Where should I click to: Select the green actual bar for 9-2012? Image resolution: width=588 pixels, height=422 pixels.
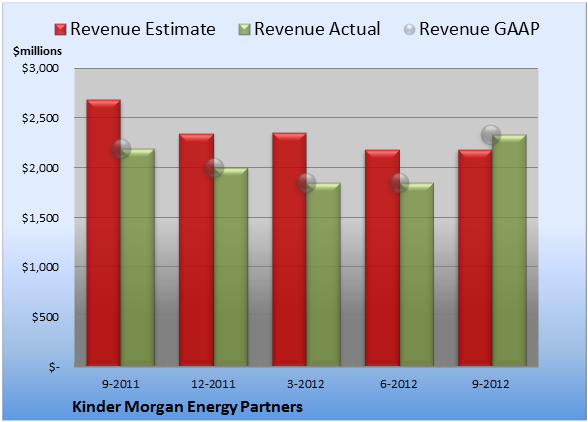click(509, 250)
